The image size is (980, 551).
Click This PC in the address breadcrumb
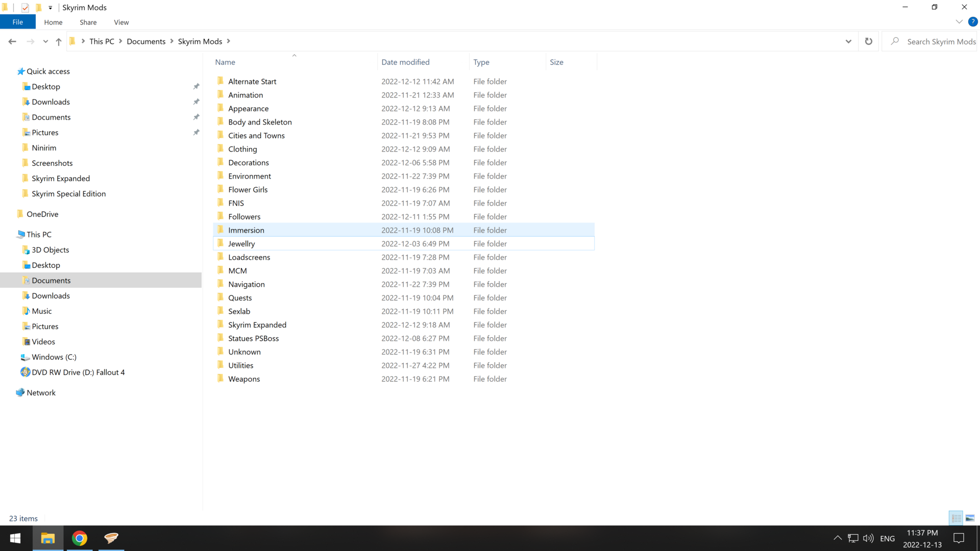click(102, 41)
